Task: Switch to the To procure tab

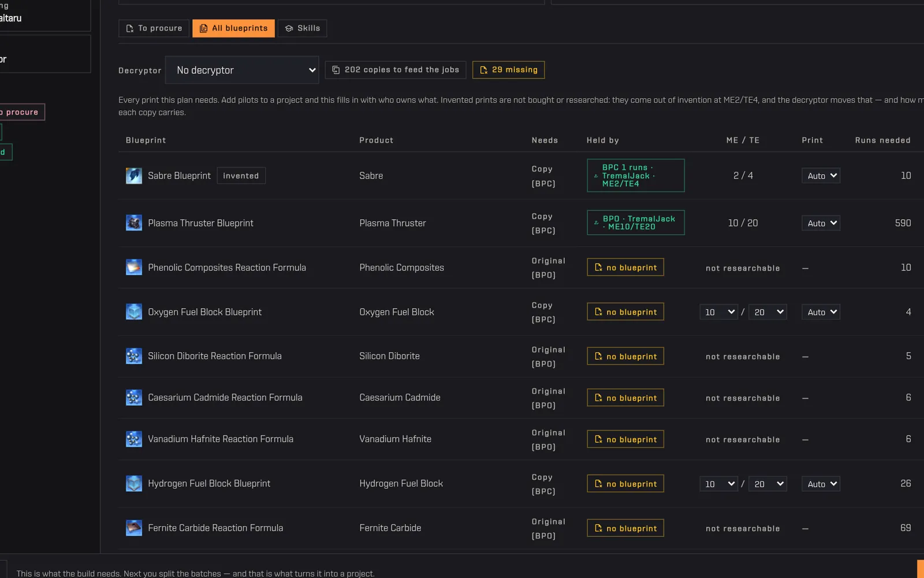Action: (154, 28)
